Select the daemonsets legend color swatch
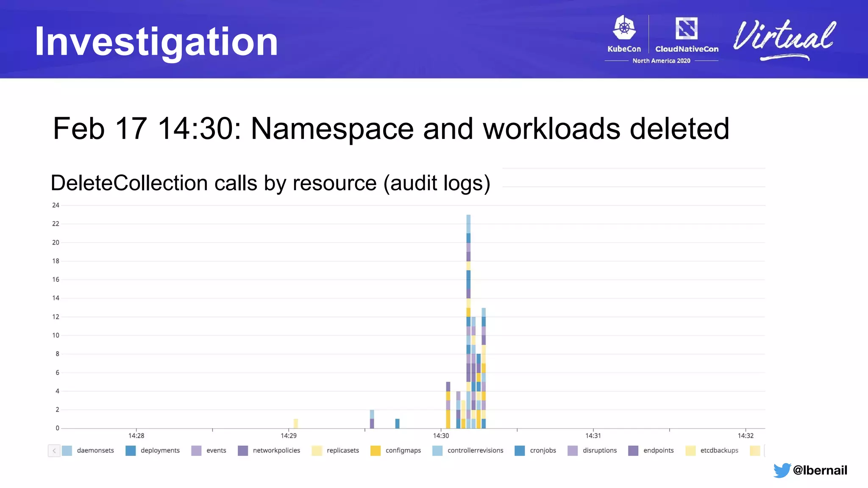 click(67, 451)
